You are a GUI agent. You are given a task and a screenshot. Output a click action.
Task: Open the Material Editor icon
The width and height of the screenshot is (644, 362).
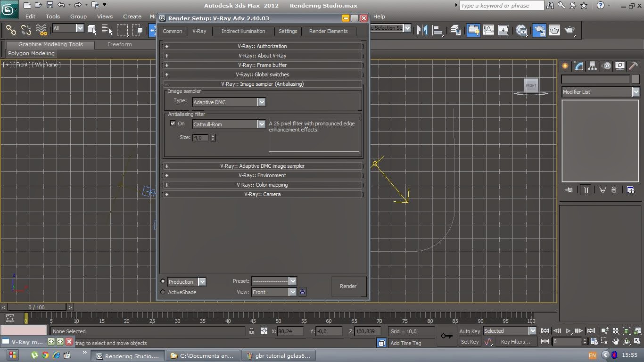tap(522, 30)
